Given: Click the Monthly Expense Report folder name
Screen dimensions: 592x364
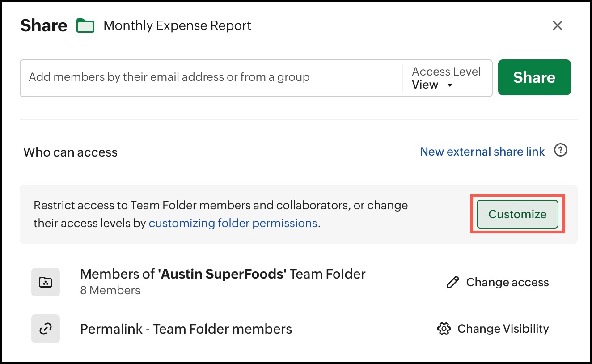Looking at the screenshot, I should click(177, 26).
